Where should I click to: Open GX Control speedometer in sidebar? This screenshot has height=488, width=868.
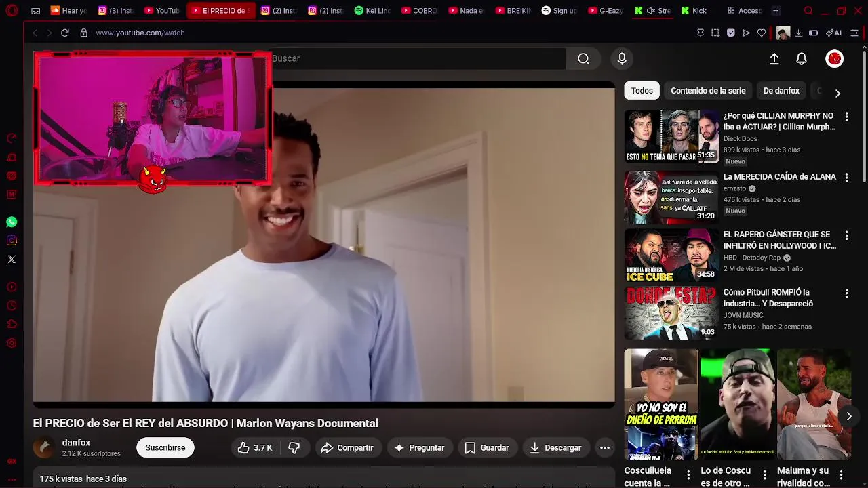point(12,138)
